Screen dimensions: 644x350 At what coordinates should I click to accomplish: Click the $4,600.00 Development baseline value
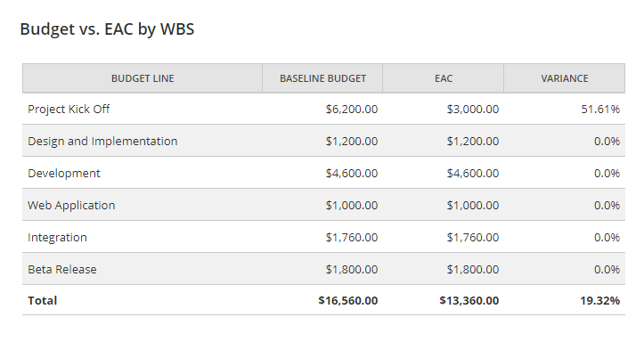pos(352,174)
